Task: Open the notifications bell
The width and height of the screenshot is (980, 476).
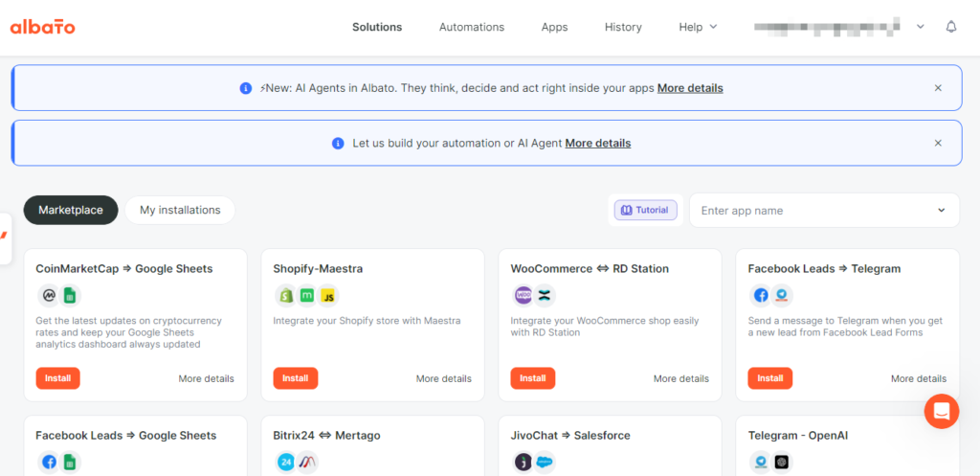Action: (950, 27)
